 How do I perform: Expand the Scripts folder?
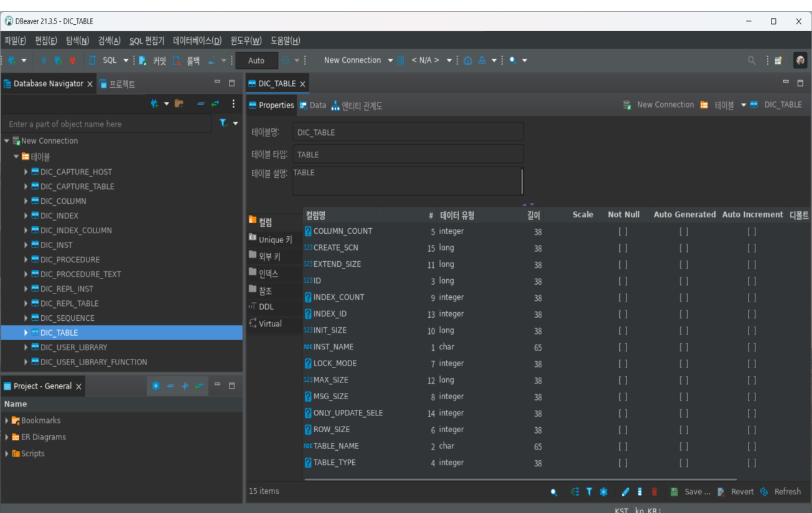7,453
